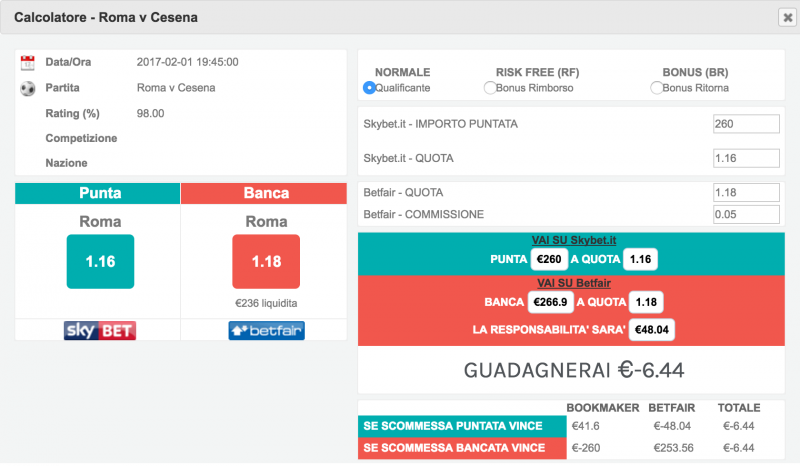
Task: Focus the Betfair COMMISSIONE input field
Action: [x=745, y=214]
